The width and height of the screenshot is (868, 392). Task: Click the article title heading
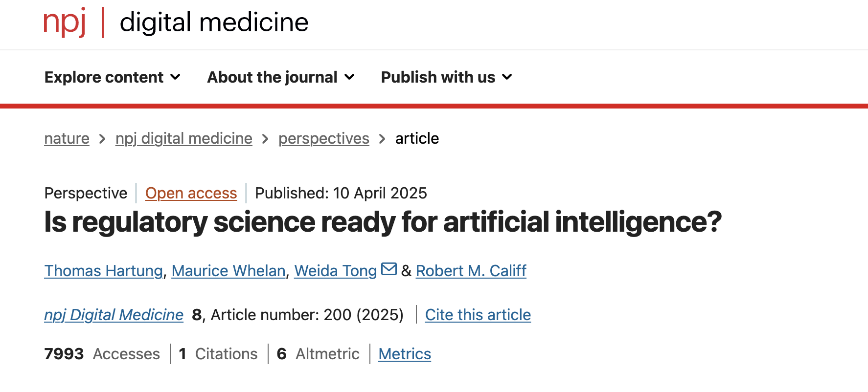point(383,222)
